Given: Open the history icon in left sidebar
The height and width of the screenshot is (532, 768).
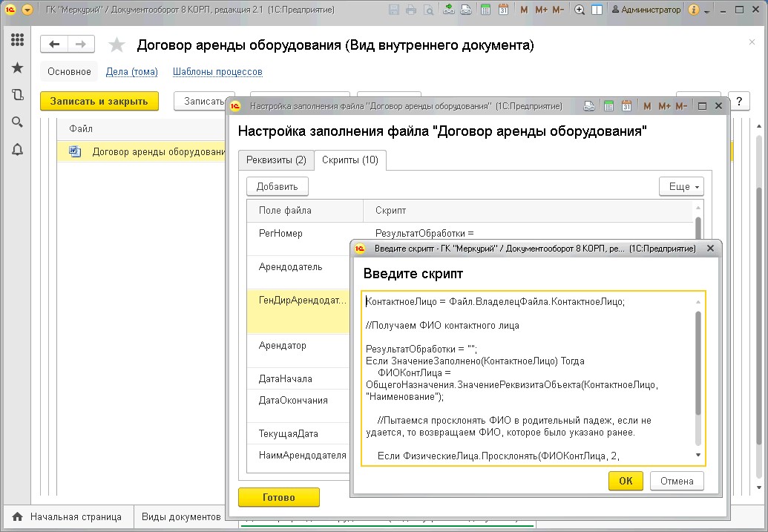Looking at the screenshot, I should click(x=17, y=94).
